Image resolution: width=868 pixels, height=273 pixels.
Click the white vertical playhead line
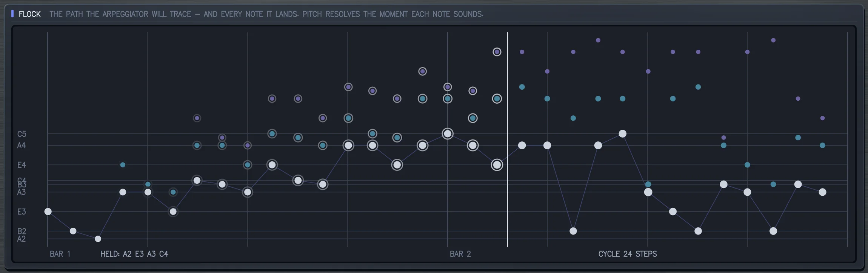click(x=508, y=140)
